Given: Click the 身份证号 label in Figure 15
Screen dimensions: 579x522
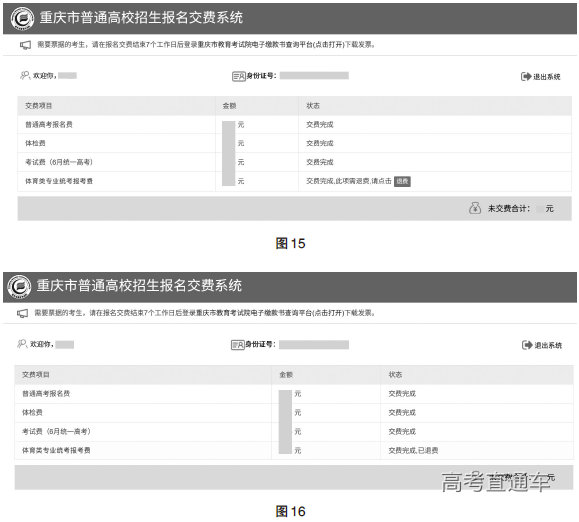Looking at the screenshot, I should coord(261,76).
